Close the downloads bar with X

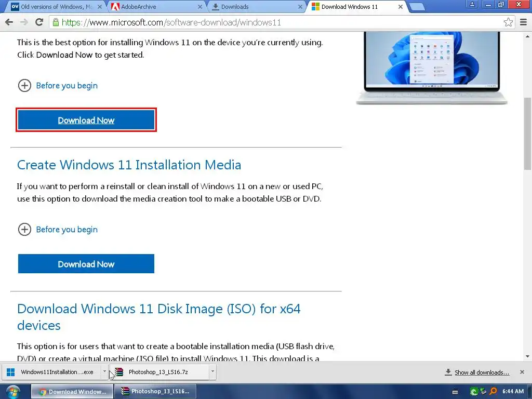click(522, 372)
